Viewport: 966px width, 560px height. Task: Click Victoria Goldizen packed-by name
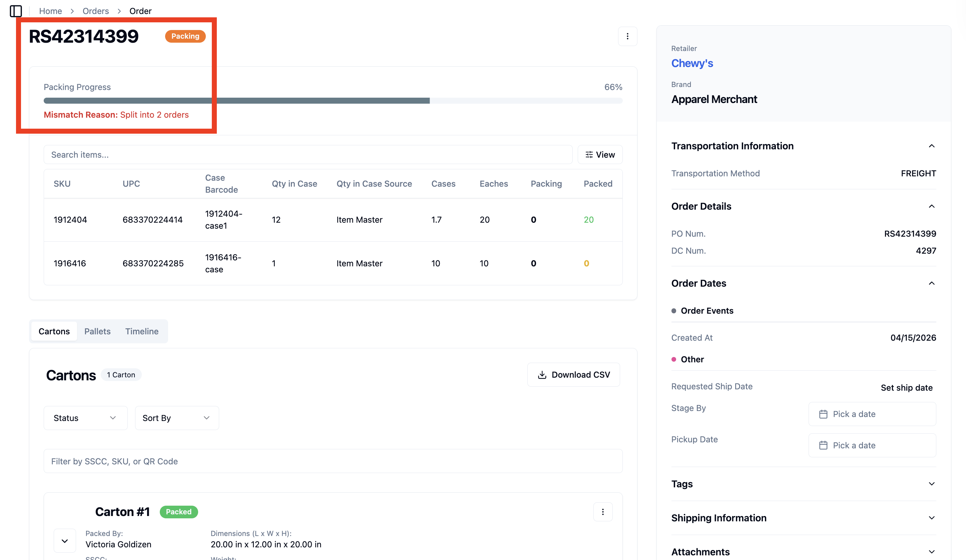[118, 545]
